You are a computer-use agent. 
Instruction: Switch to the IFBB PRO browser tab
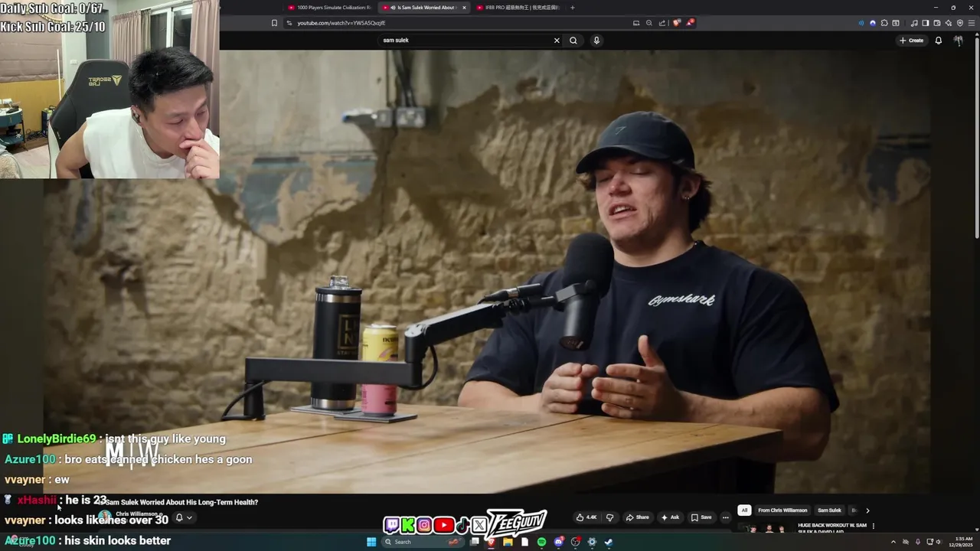pos(518,8)
